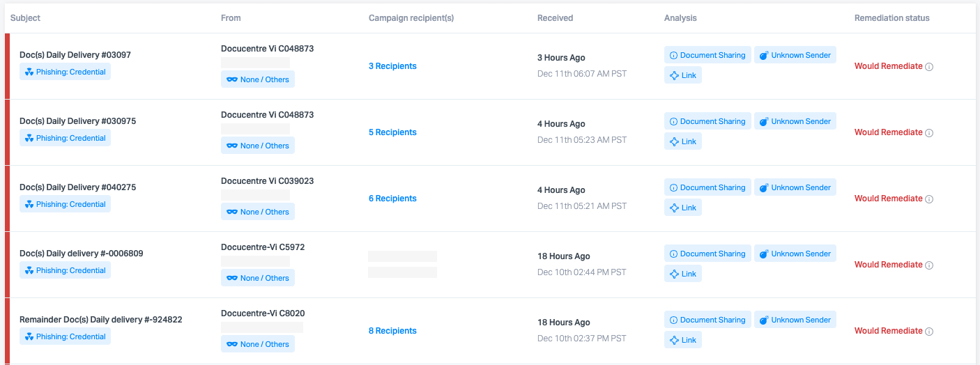Click the Subject column header
This screenshot has width=980, height=365.
25,18
